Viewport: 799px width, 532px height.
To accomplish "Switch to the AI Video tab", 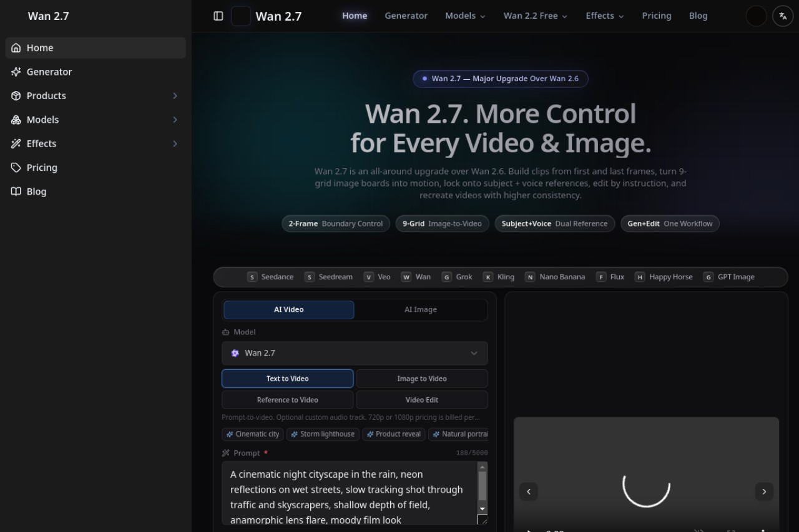I will (x=289, y=310).
